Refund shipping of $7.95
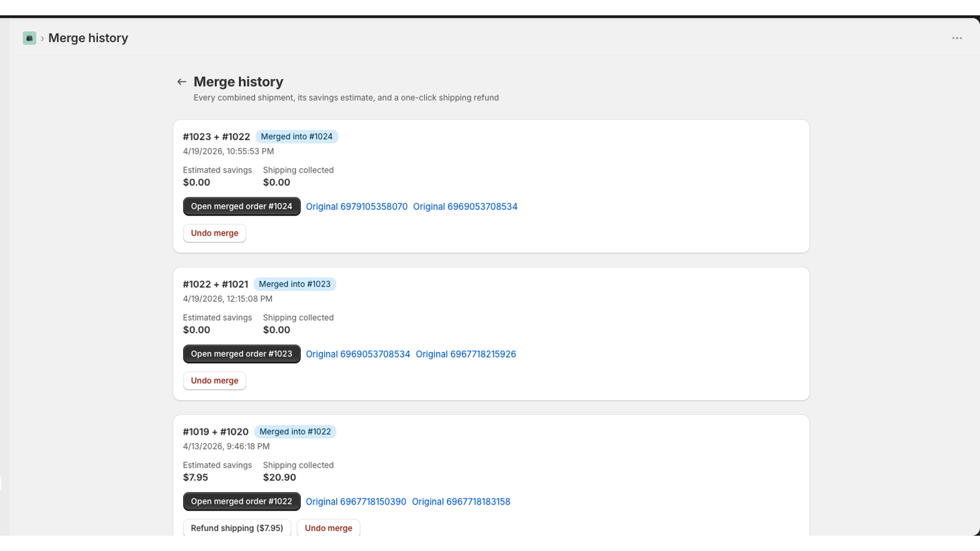 tap(237, 528)
